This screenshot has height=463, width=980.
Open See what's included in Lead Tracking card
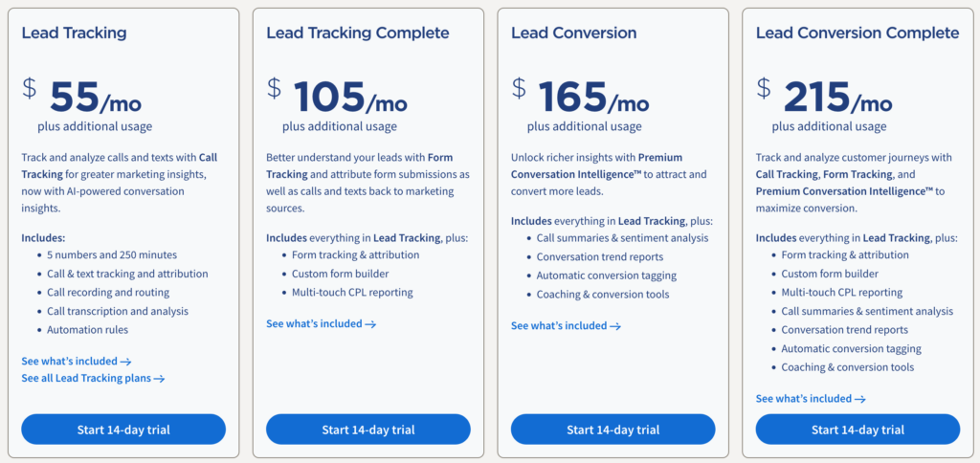tap(76, 361)
